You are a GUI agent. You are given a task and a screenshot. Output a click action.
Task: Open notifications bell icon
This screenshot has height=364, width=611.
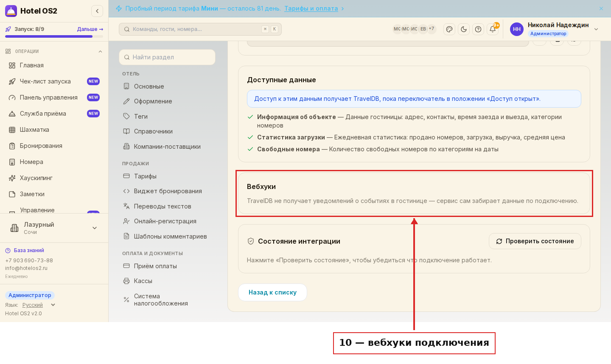pos(493,29)
